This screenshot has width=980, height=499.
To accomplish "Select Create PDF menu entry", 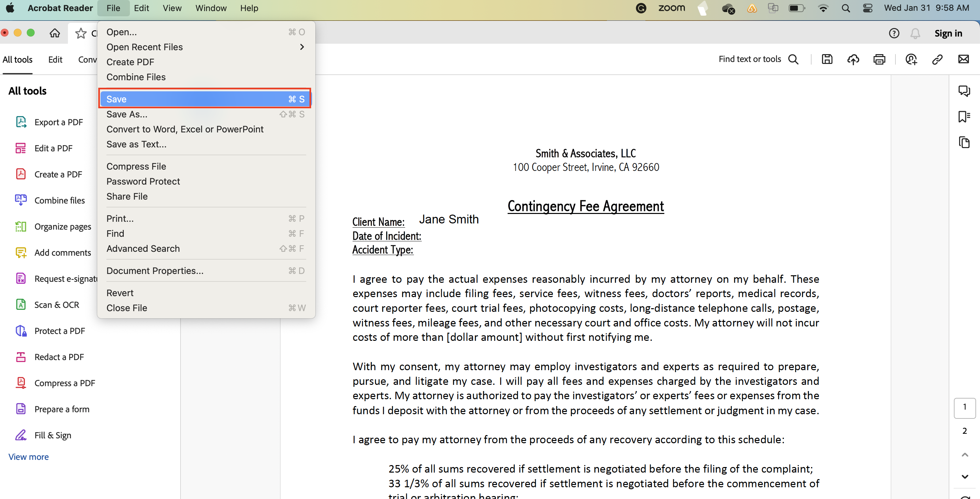I will 205,62.
